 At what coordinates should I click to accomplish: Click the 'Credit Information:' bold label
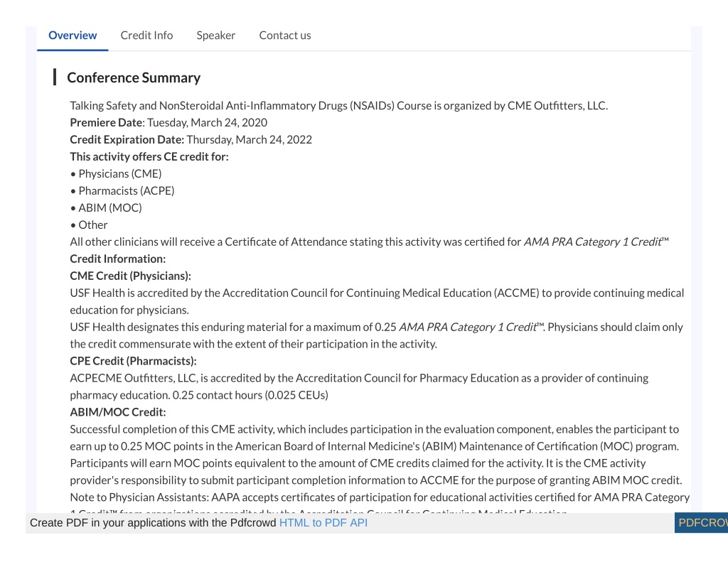coord(117,259)
